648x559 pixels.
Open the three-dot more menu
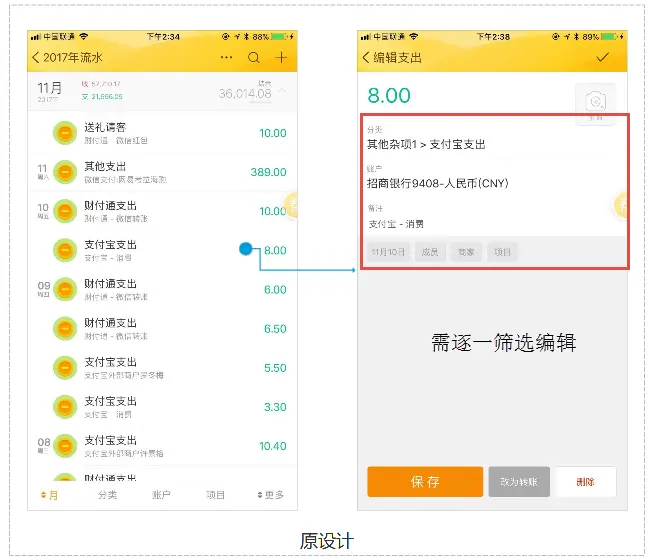pyautogui.click(x=226, y=57)
